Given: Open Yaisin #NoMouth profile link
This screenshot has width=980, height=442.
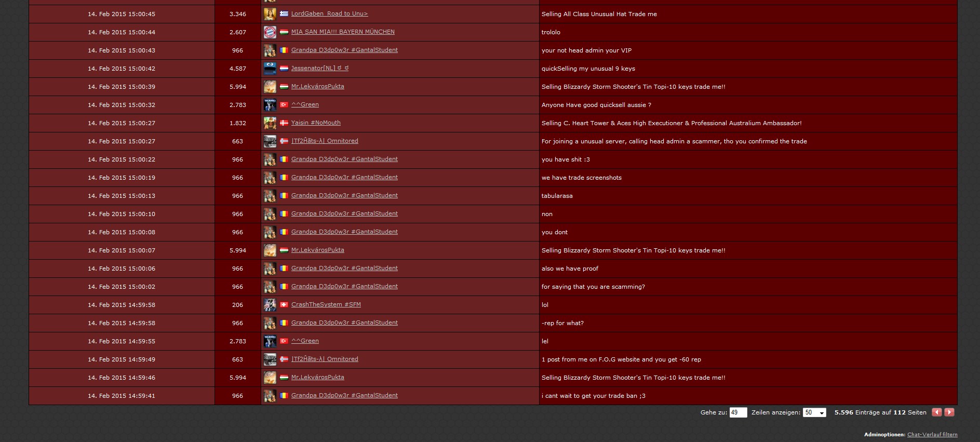Looking at the screenshot, I should point(316,123).
